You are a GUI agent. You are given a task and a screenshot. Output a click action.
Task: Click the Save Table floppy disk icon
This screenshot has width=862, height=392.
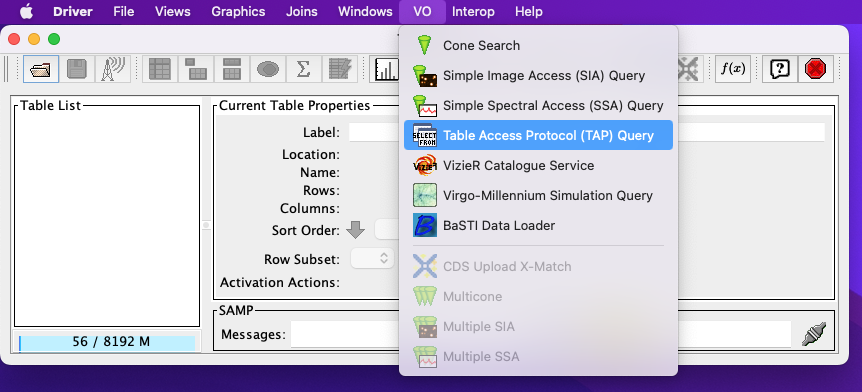77,69
